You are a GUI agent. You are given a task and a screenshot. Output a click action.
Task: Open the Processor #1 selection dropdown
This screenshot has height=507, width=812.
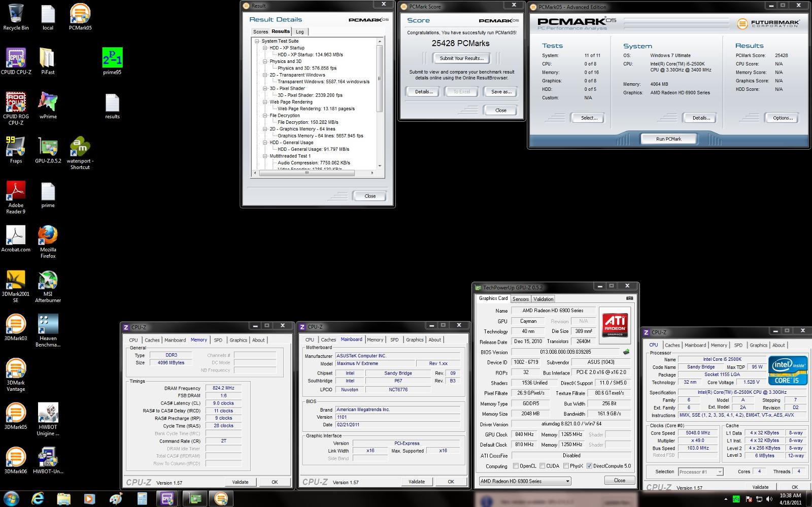(700, 471)
